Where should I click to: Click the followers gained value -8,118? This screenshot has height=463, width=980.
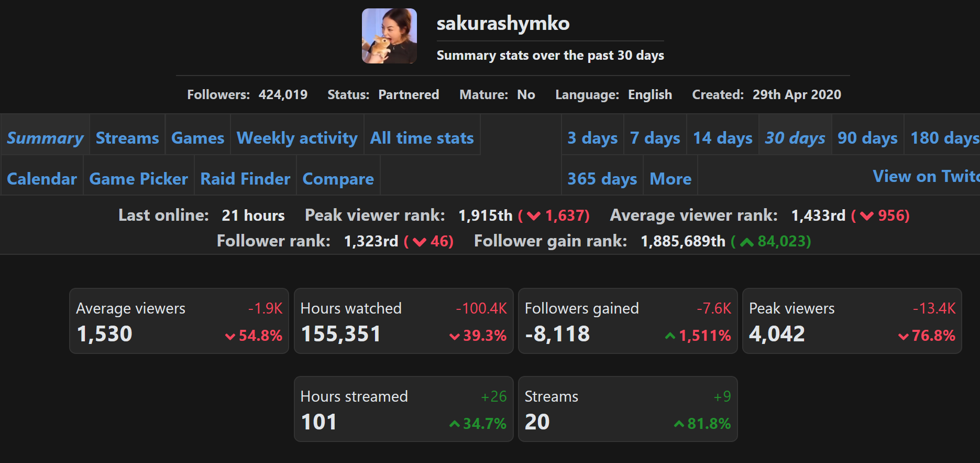(557, 334)
